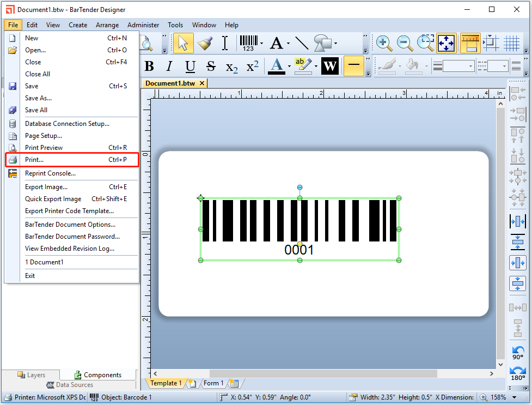Open highlight color dropdown arrow
532x405 pixels.
click(316, 66)
